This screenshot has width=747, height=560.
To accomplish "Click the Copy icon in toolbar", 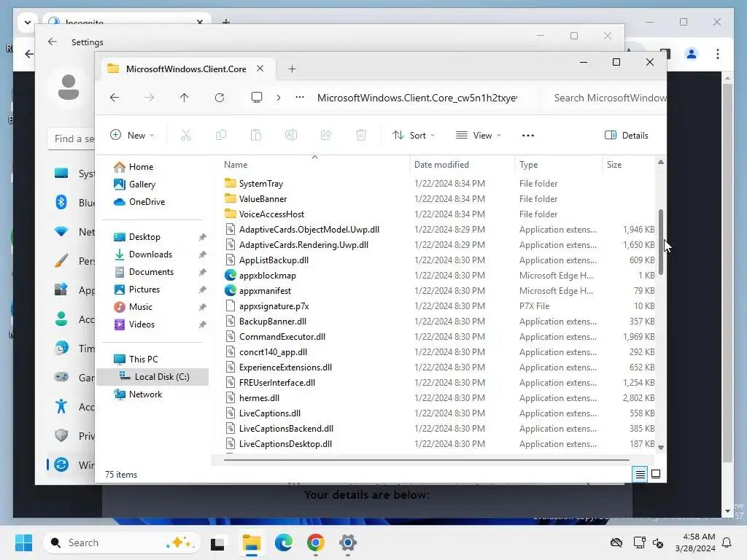I will (220, 135).
